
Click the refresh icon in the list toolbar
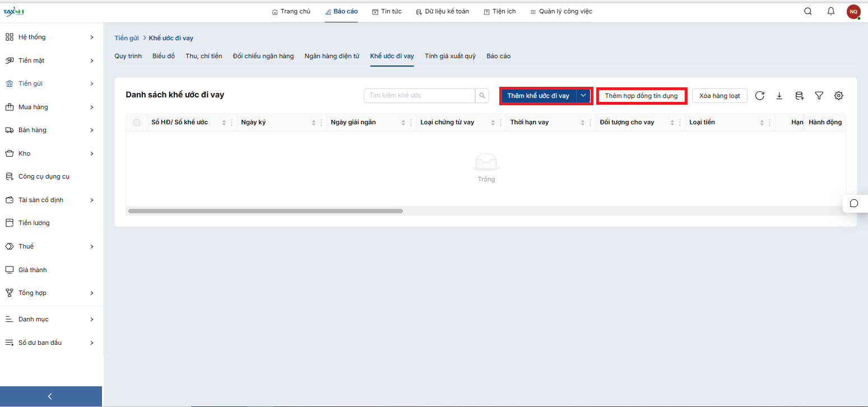pos(760,96)
